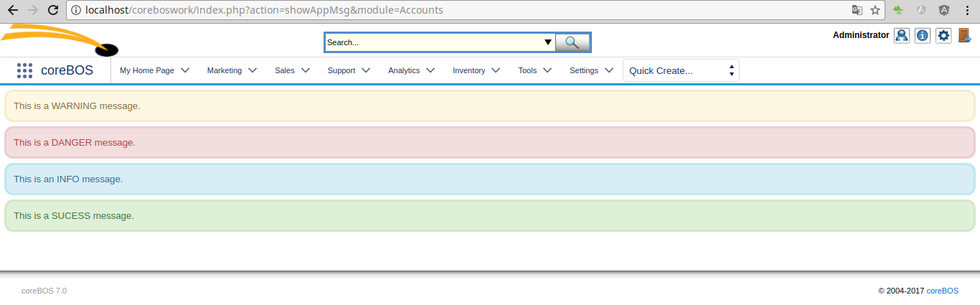Image resolution: width=980 pixels, height=305 pixels.
Task: Expand the Inventory menu chevron
Action: coord(496,70)
